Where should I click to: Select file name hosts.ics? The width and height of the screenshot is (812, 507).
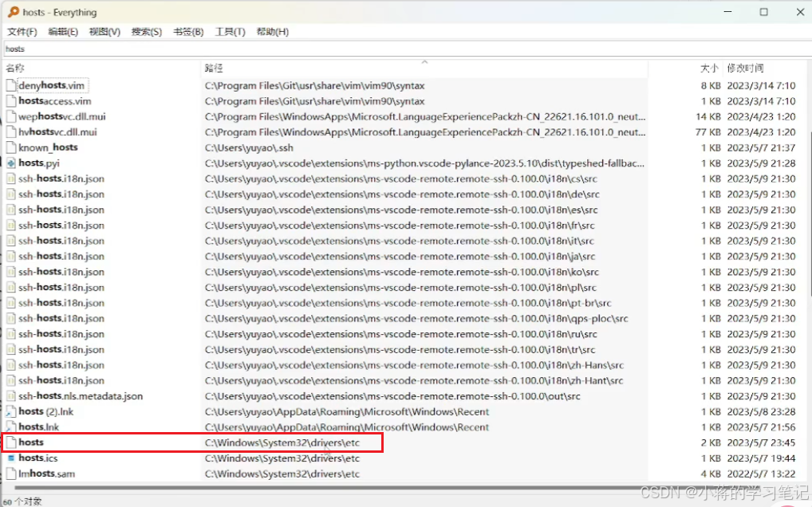tap(38, 458)
